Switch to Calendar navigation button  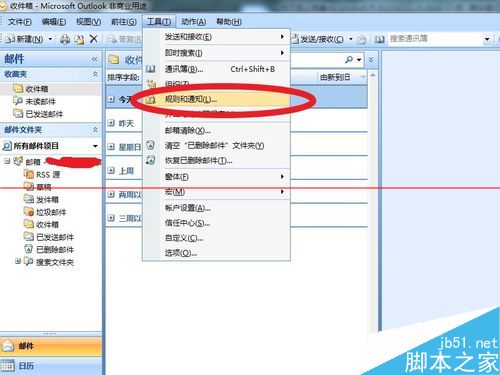pyautogui.click(x=51, y=366)
